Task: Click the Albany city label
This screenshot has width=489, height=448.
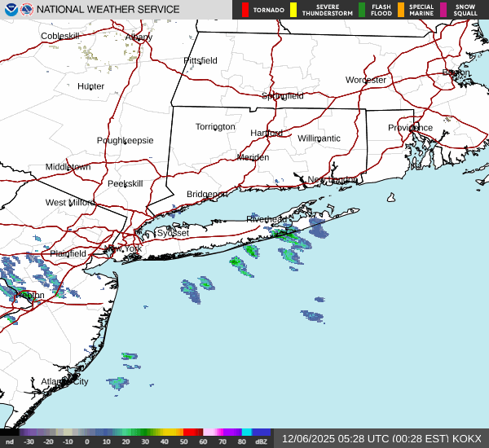Action: tap(139, 37)
